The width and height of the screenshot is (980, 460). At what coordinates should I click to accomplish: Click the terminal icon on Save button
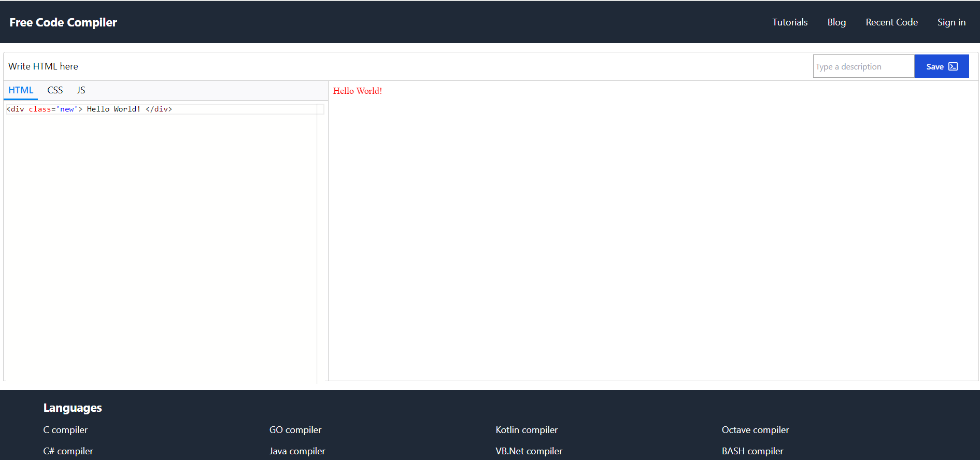click(953, 66)
